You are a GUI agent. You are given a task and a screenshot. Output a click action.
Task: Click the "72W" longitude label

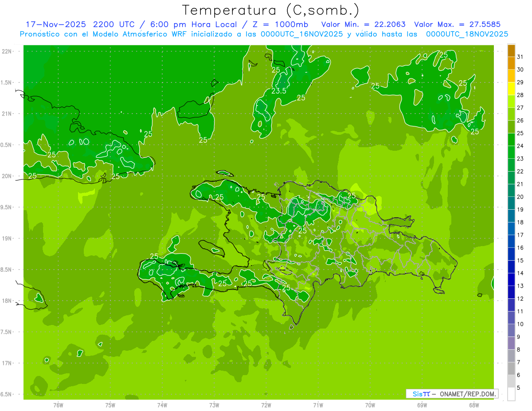coord(266,405)
